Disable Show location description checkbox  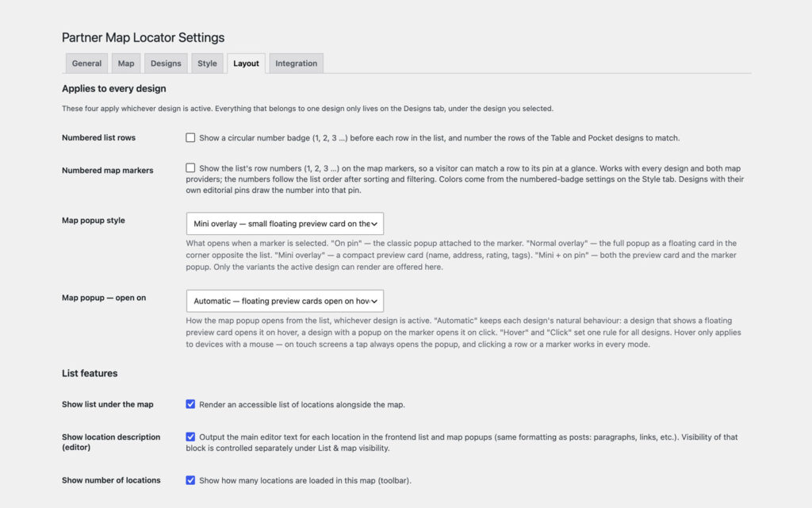pyautogui.click(x=190, y=437)
